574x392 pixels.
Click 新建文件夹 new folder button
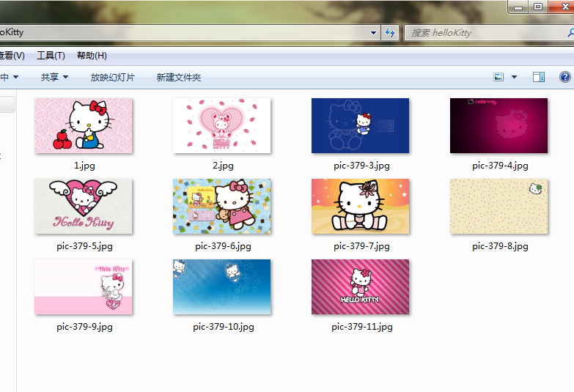coord(179,77)
